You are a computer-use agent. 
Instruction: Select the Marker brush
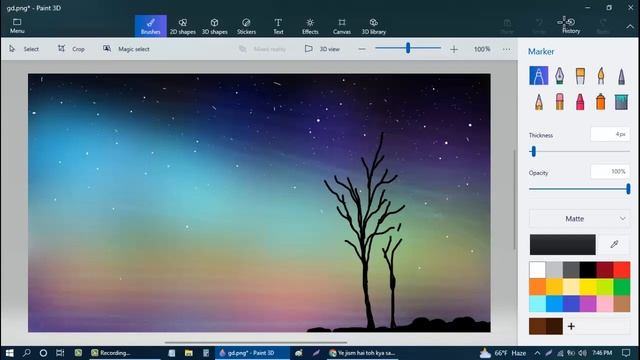click(x=538, y=76)
